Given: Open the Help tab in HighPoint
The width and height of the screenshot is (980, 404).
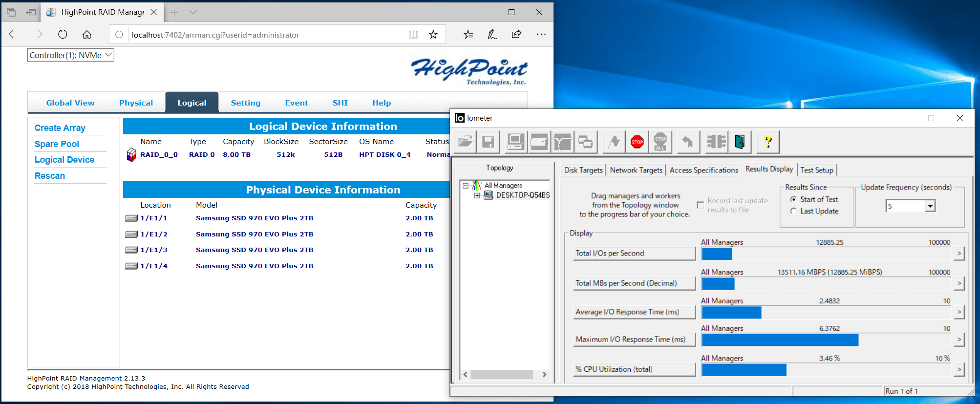Looking at the screenshot, I should (382, 103).
